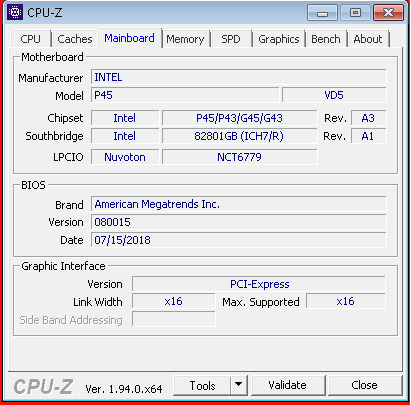The image size is (411, 405).
Task: Click the Manufacturer field showing INTEL
Action: 239,77
